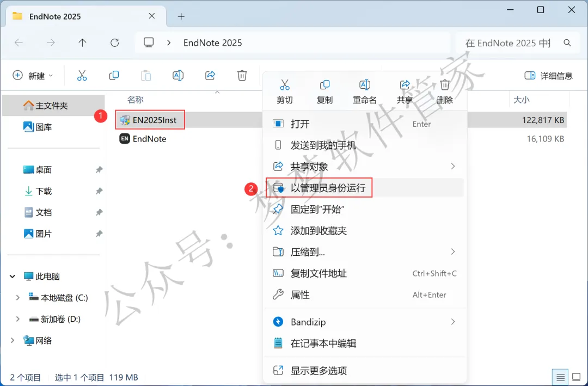Screen dimensions: 588x386
Task: Click the PC icon in address bar
Action: 149,42
